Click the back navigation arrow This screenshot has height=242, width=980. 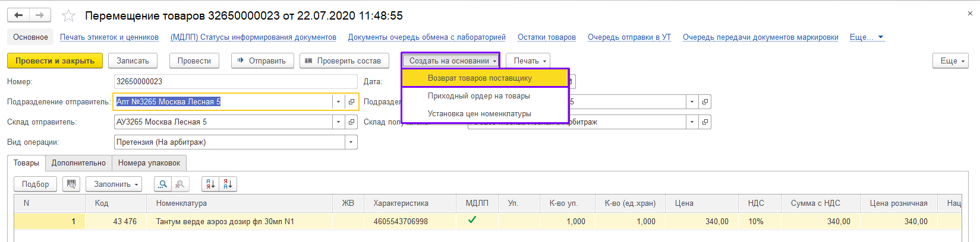(18, 15)
